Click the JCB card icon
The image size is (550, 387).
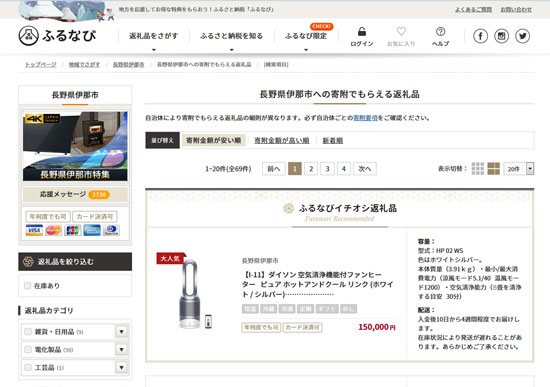tap(73, 230)
